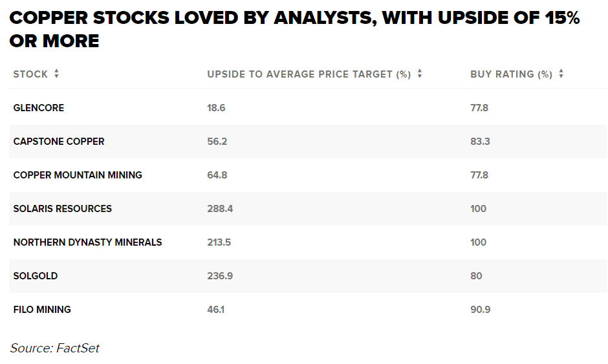The image size is (608, 364).
Task: Click sort arrows beside Buy Rating header
Action: click(561, 74)
